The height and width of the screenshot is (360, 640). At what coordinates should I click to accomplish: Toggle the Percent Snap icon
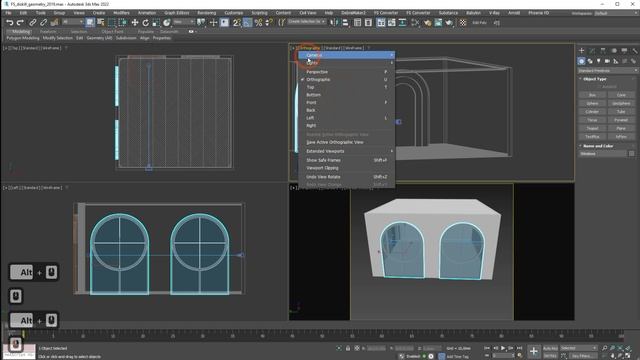tap(258, 22)
